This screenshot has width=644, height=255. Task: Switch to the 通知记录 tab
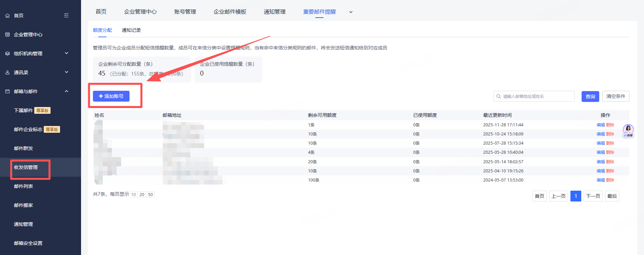coord(131,30)
